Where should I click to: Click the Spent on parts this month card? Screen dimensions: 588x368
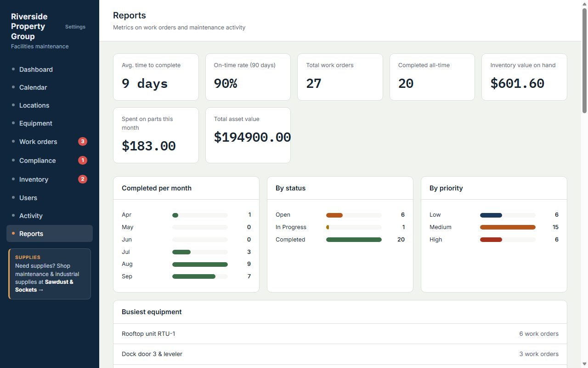tap(156, 135)
